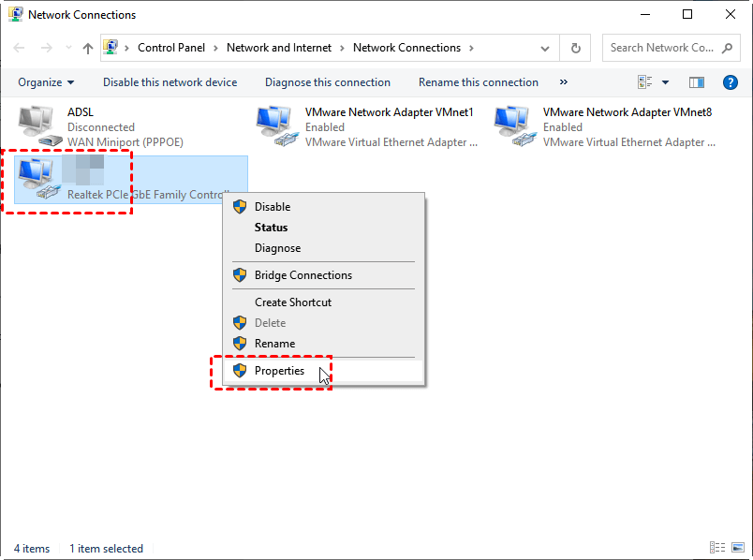Screen dimensions: 753x560
Task: Expand the chevron after Control Panel
Action: [215, 48]
